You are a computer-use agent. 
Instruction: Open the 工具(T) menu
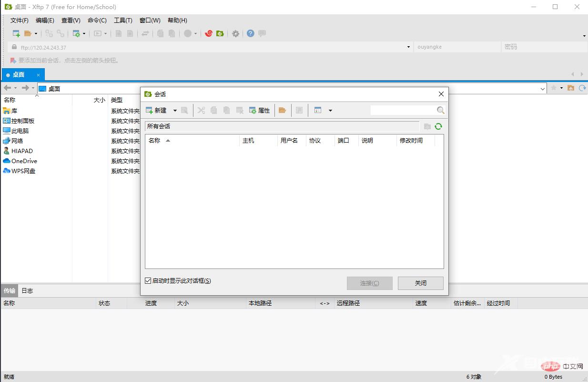(123, 21)
